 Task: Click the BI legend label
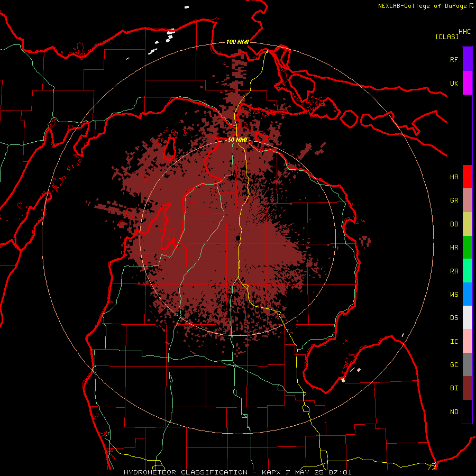[454, 388]
